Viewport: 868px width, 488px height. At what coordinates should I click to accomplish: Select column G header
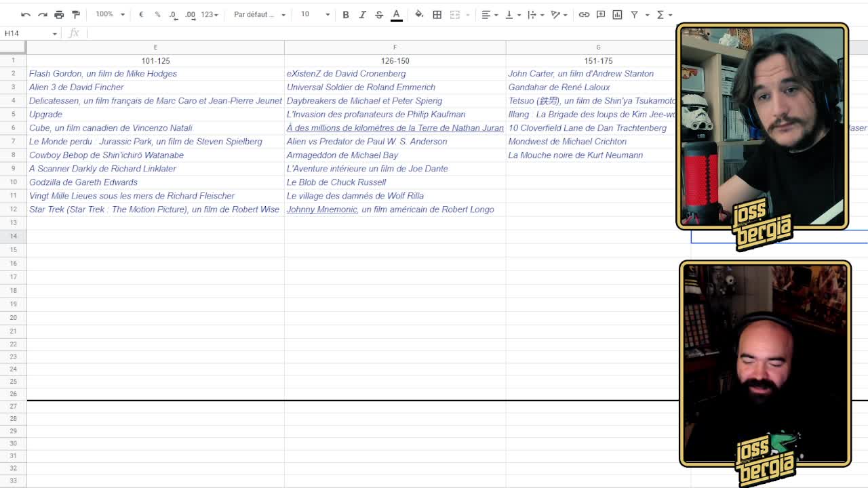coord(598,47)
